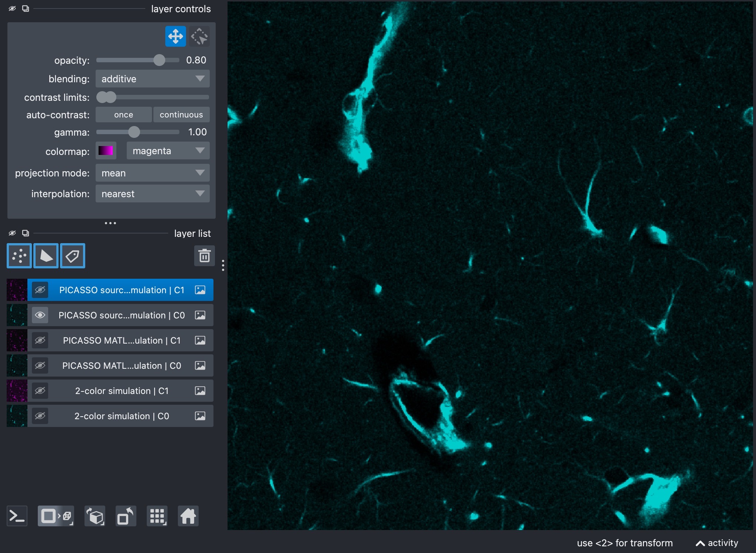Image resolution: width=756 pixels, height=553 pixels.
Task: Hide the layer controls panel
Action: point(12,9)
